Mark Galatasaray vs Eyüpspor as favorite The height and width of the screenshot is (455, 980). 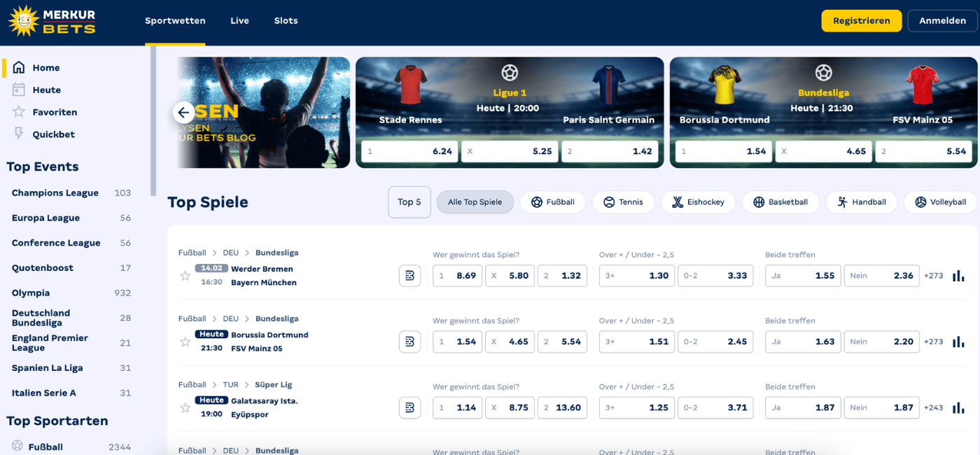point(185,407)
